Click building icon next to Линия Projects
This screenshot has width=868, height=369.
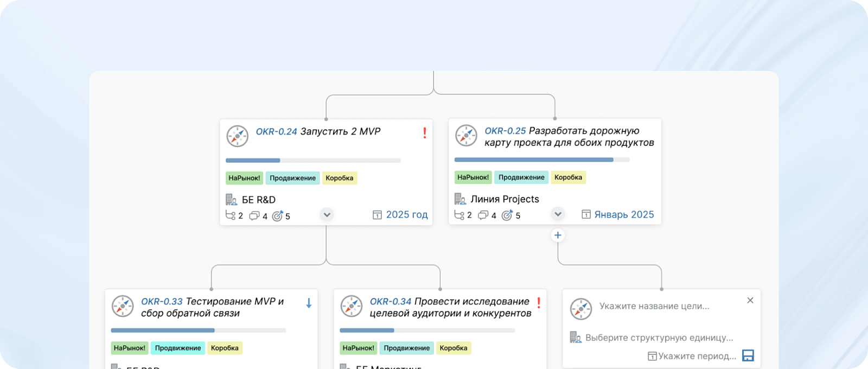point(460,199)
